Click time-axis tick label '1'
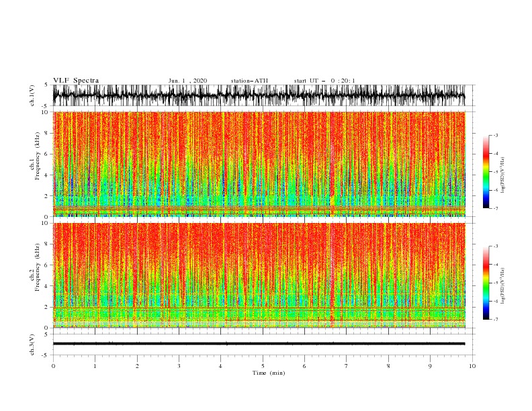The image size is (532, 411). (x=95, y=366)
